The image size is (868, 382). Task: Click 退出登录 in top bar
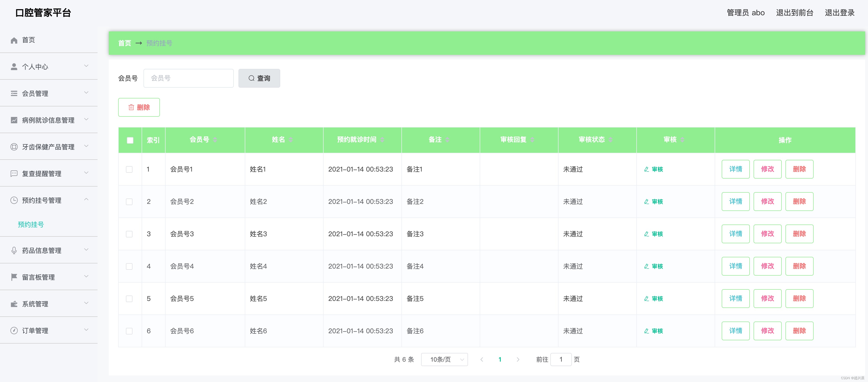(x=839, y=13)
